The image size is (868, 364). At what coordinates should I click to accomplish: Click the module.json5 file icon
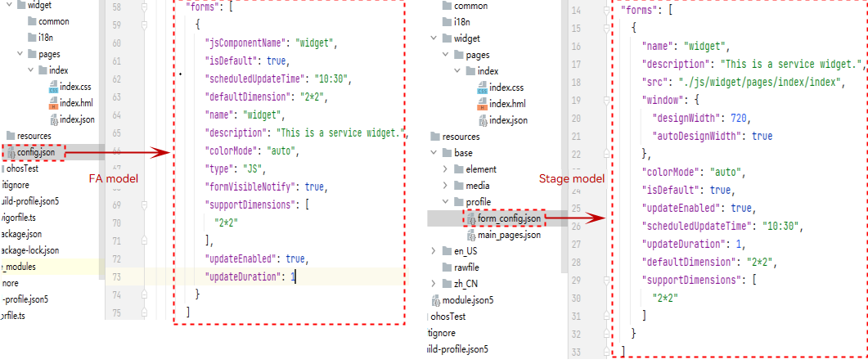(x=436, y=300)
